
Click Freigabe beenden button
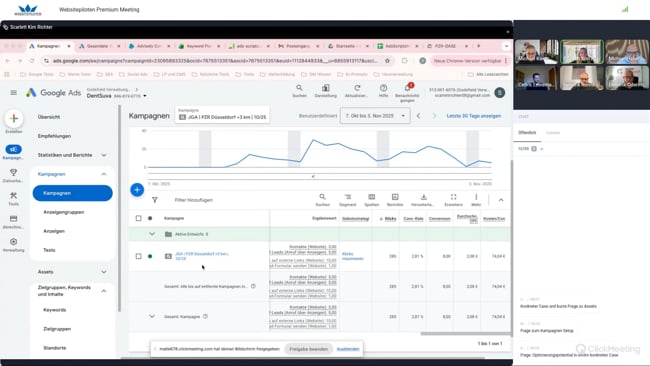308,349
